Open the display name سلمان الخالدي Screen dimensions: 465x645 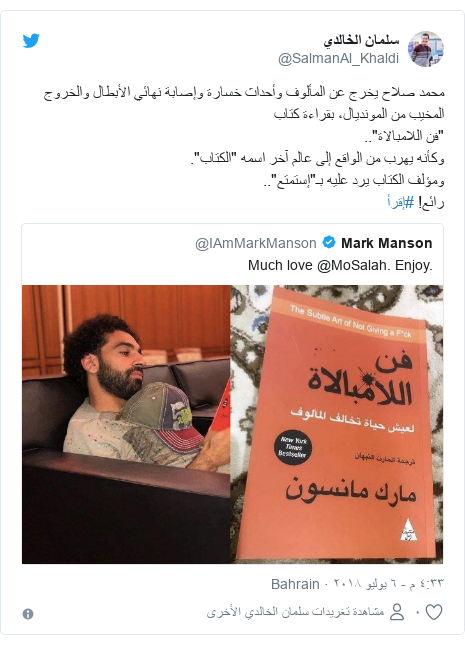[x=361, y=40]
